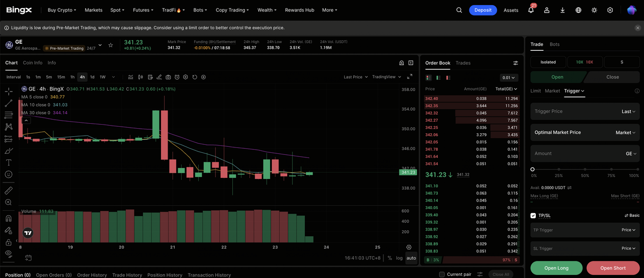Take a chart snapshot with camera icon
The width and height of the screenshot is (644, 278).
(x=168, y=77)
